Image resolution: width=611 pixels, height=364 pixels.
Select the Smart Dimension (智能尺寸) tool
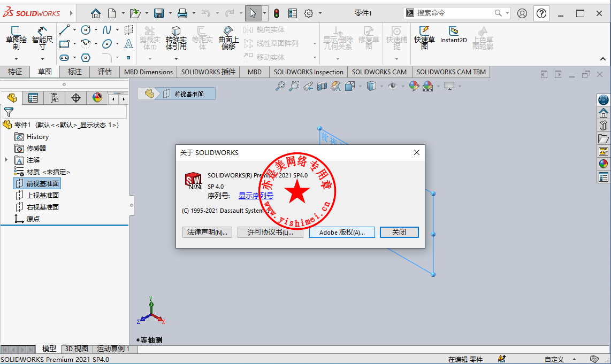[x=42, y=38]
